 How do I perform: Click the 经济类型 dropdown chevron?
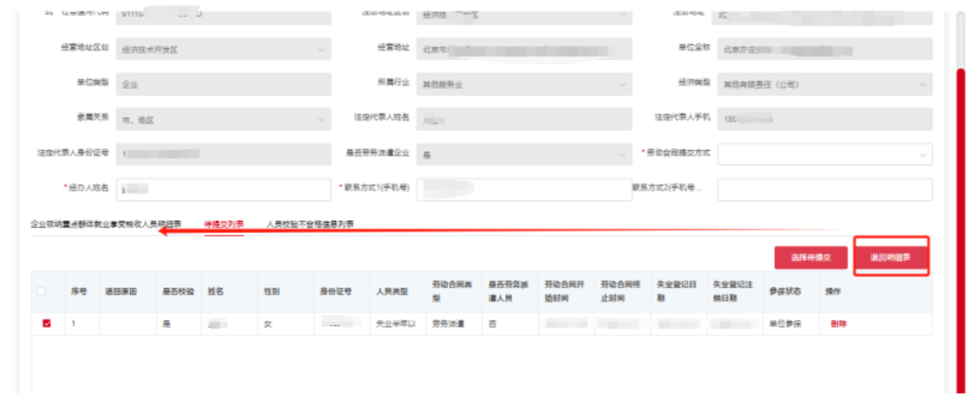click(x=922, y=84)
